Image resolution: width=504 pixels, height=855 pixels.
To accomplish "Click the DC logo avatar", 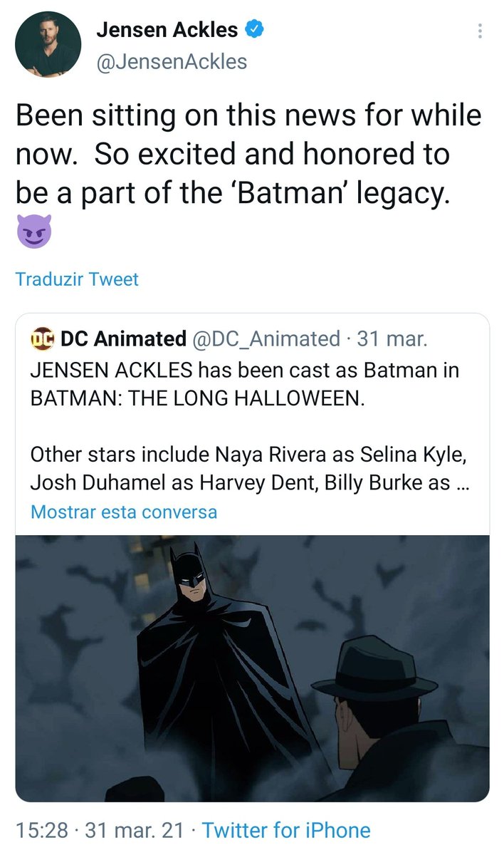I will (x=42, y=339).
